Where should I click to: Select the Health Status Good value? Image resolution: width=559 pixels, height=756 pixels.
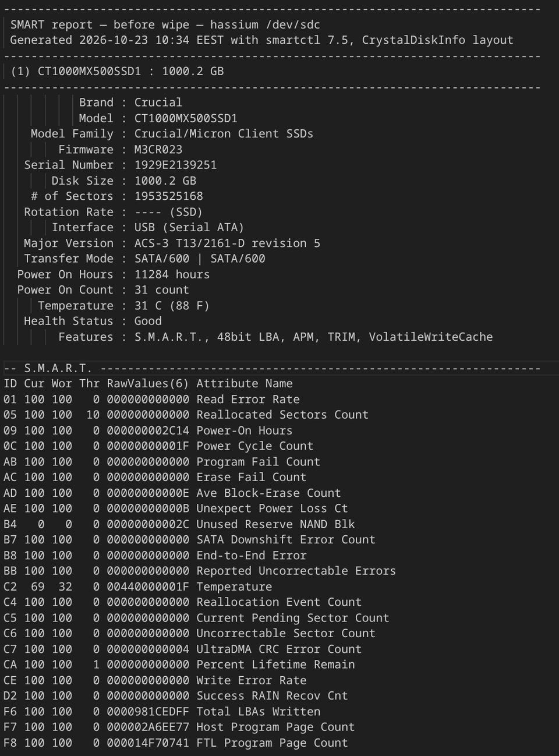[x=148, y=321]
